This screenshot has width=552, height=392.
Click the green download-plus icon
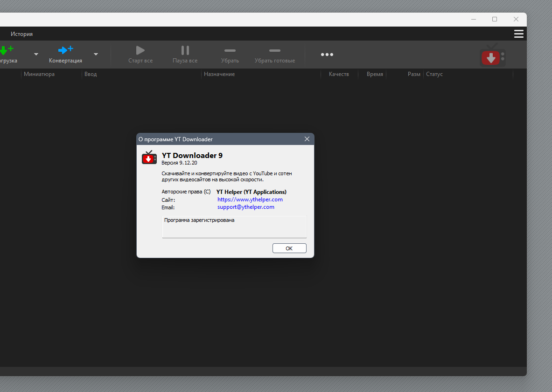pos(7,50)
